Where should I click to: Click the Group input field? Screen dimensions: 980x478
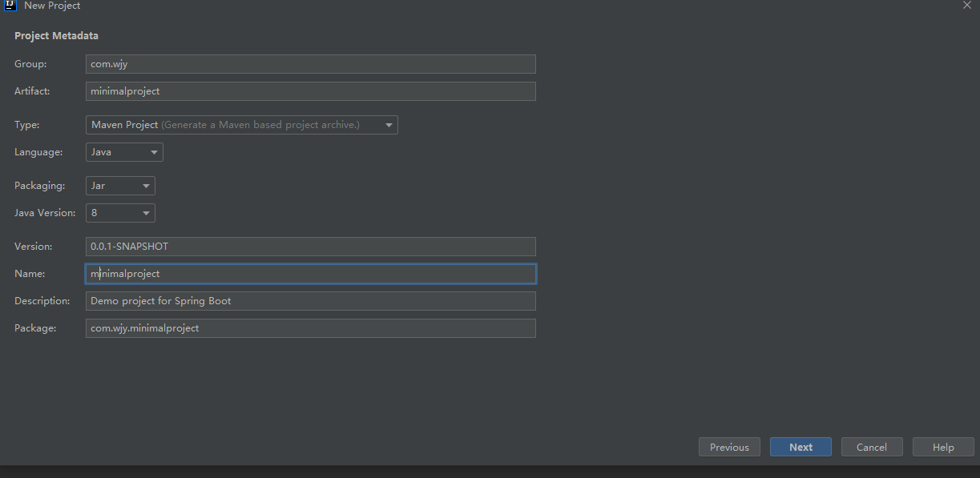(310, 64)
